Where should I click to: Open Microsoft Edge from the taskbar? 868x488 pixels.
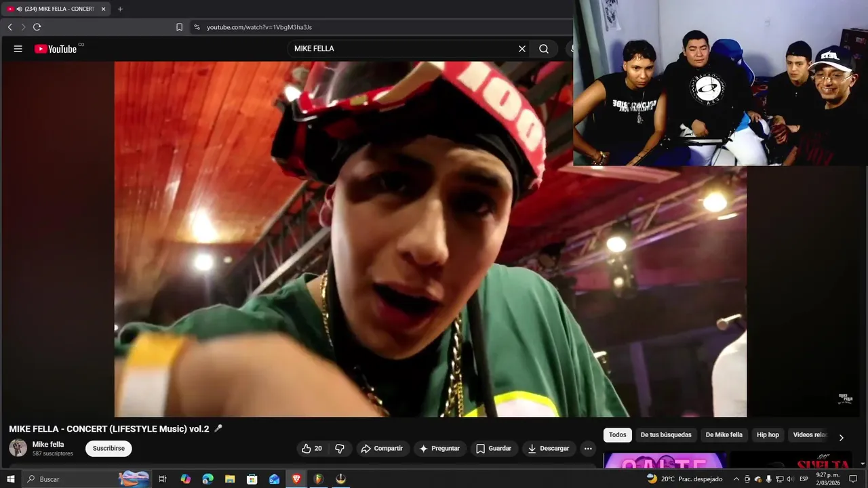coord(208,479)
